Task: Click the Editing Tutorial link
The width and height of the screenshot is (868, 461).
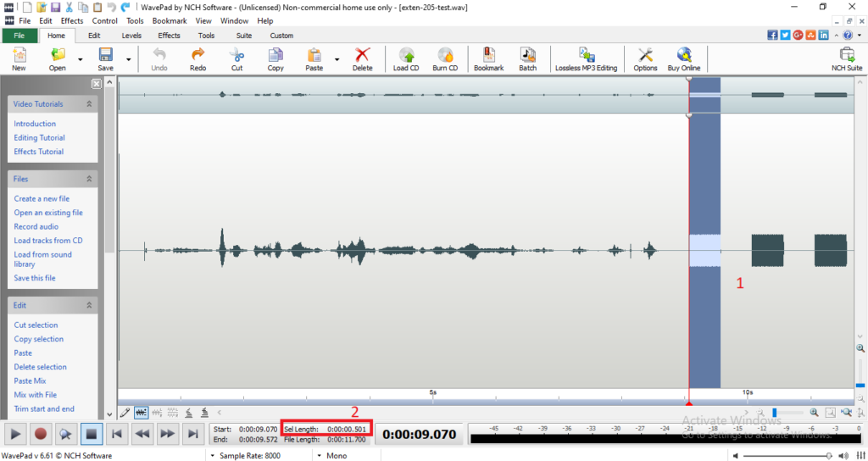Action: click(39, 137)
